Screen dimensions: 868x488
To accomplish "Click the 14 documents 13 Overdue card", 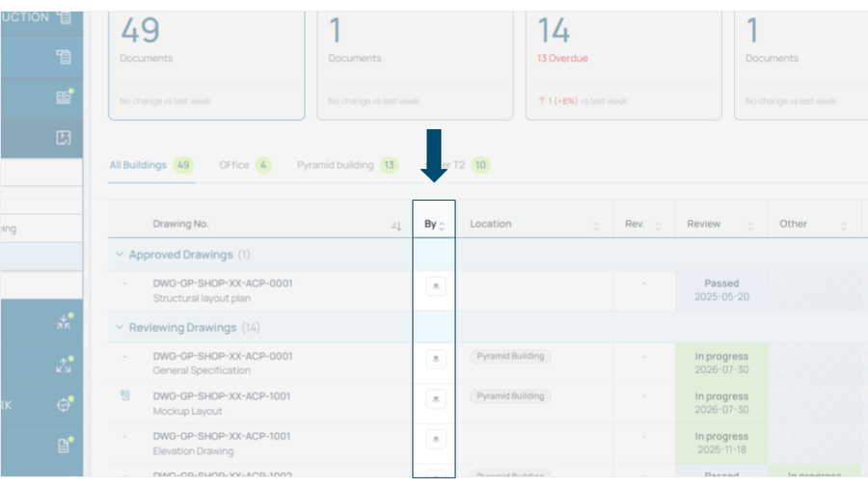I will coord(623,66).
